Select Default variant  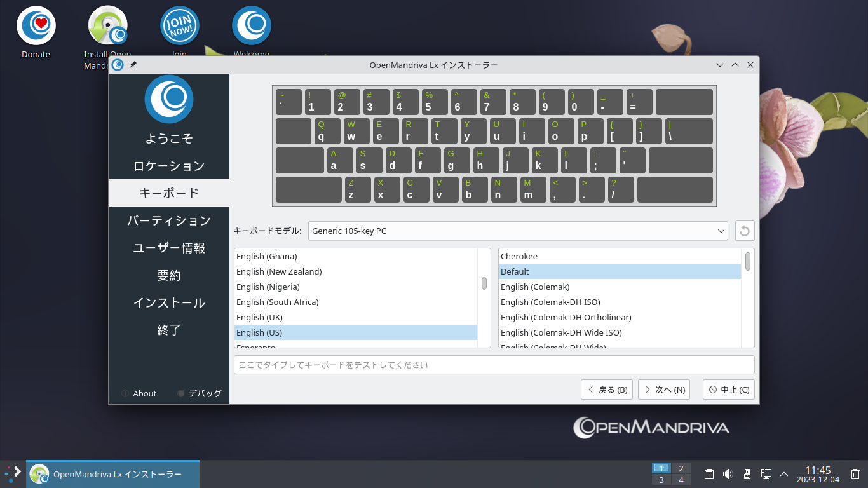(x=620, y=271)
